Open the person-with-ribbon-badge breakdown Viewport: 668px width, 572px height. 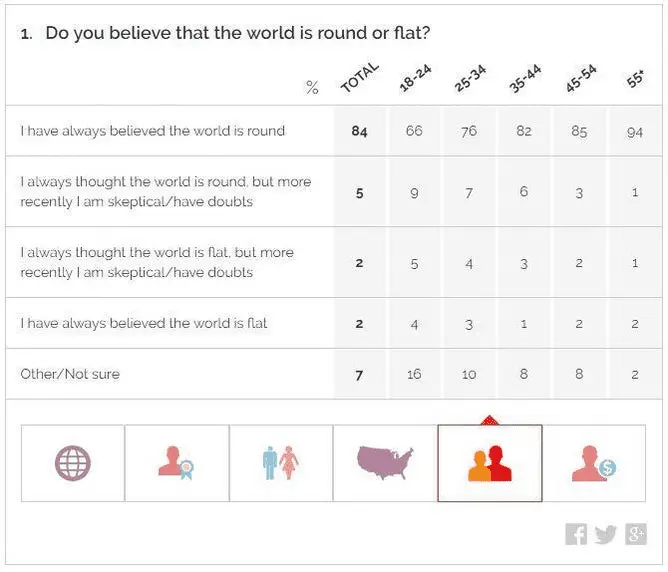pyautogui.click(x=177, y=463)
